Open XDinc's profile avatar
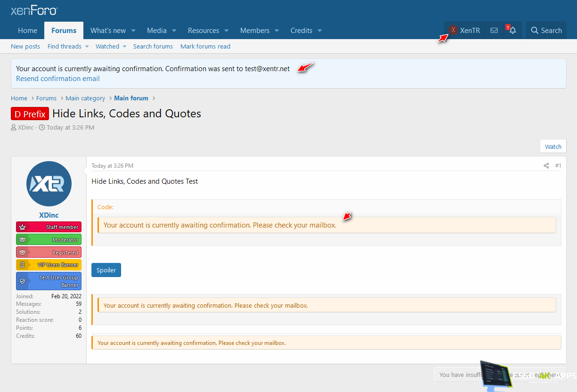Image resolution: width=577 pixels, height=392 pixels. click(x=49, y=184)
